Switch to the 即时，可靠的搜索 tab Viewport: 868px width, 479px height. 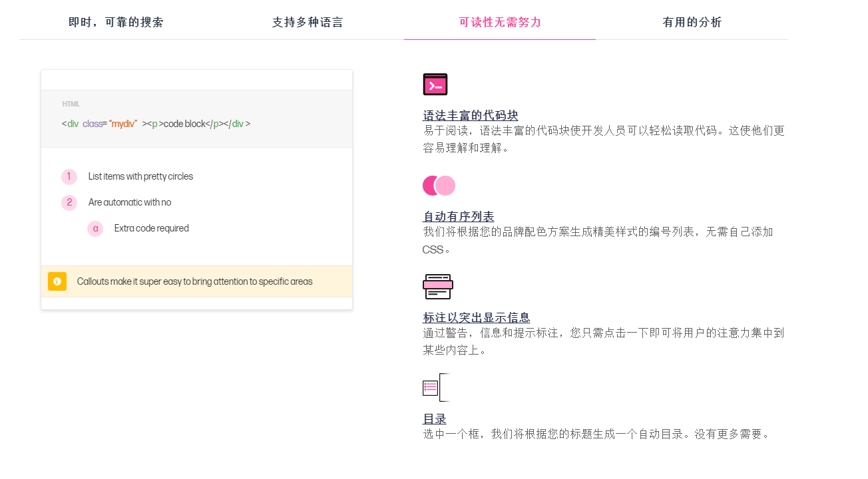tap(116, 23)
